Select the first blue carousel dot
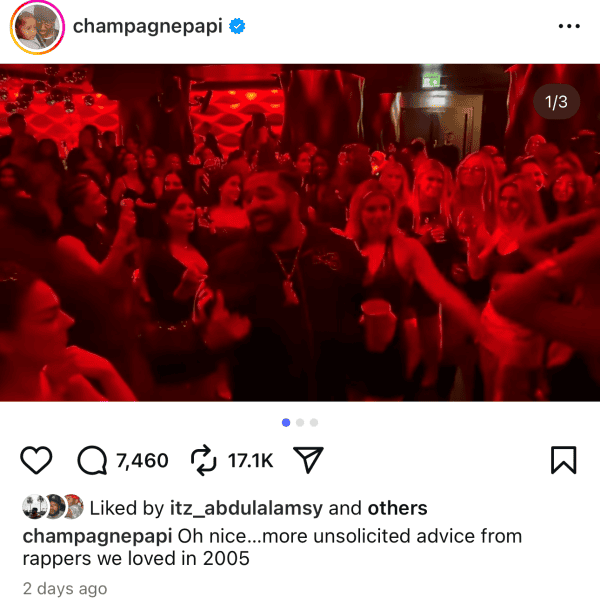Image resolution: width=600 pixels, height=611 pixels. (286, 422)
